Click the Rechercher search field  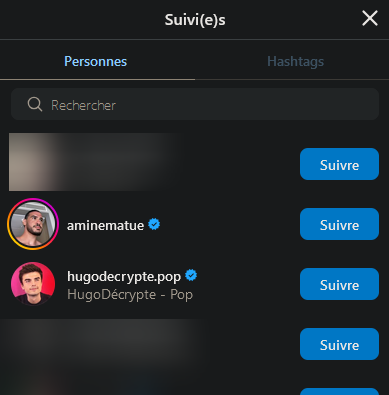pos(195,104)
